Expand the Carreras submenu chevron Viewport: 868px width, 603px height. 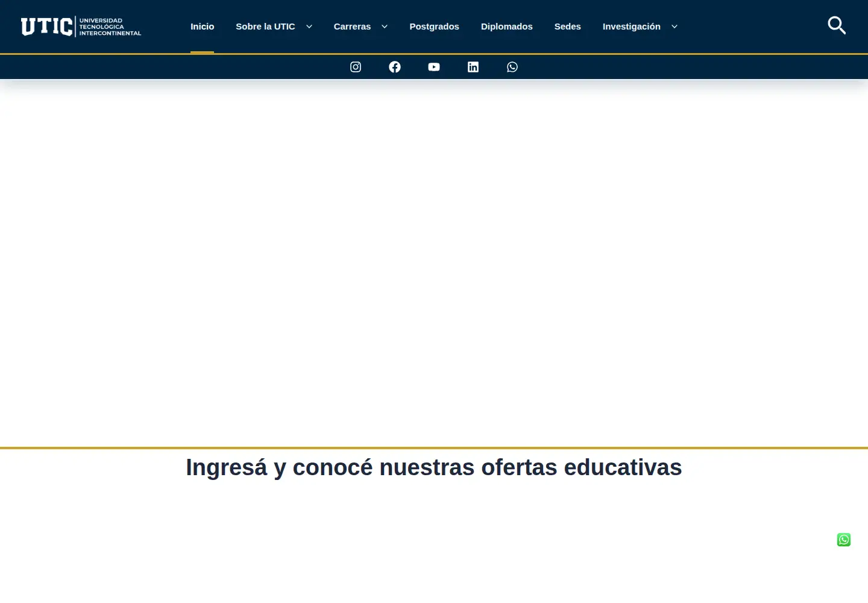385,27
